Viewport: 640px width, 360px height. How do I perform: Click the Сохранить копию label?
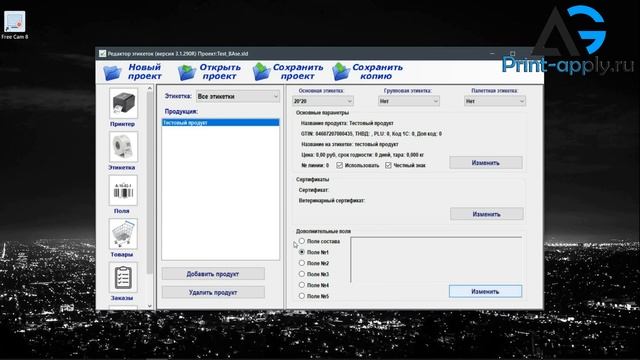(377, 72)
